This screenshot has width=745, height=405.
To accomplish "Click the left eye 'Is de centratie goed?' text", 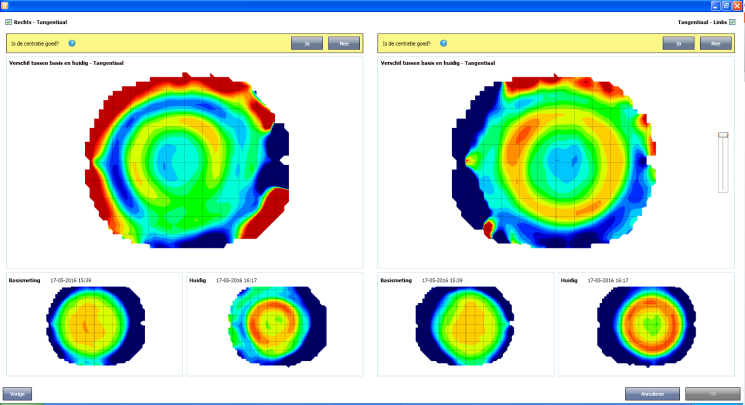I will (406, 44).
